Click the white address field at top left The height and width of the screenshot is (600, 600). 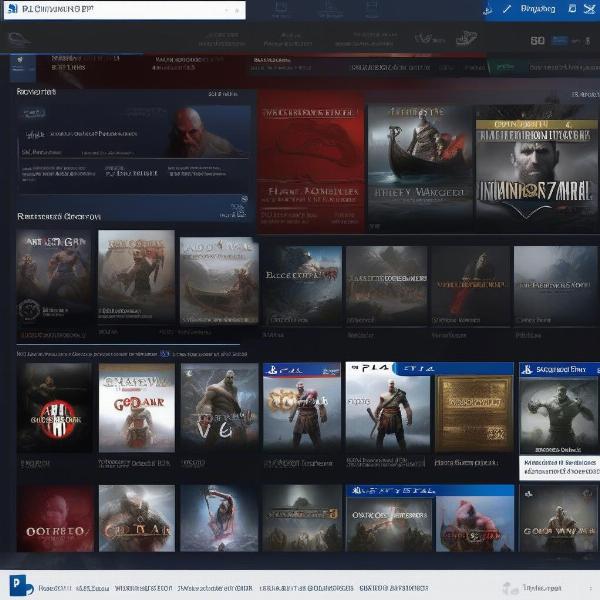point(125,10)
